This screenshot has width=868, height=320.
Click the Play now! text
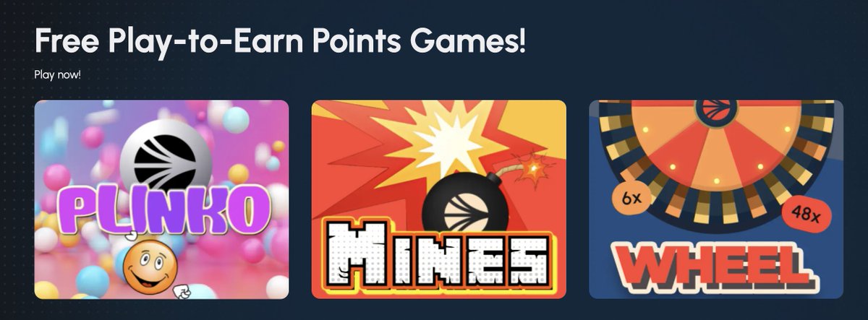coord(57,74)
